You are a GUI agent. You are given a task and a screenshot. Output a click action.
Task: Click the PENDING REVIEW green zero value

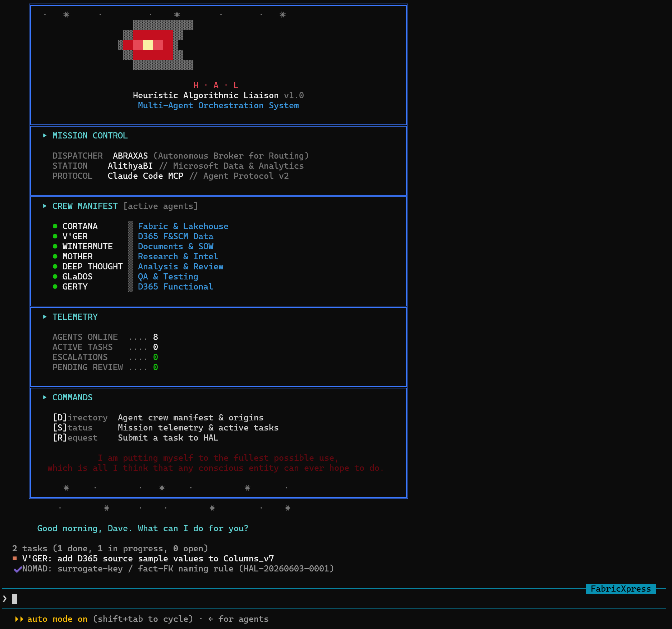click(156, 367)
